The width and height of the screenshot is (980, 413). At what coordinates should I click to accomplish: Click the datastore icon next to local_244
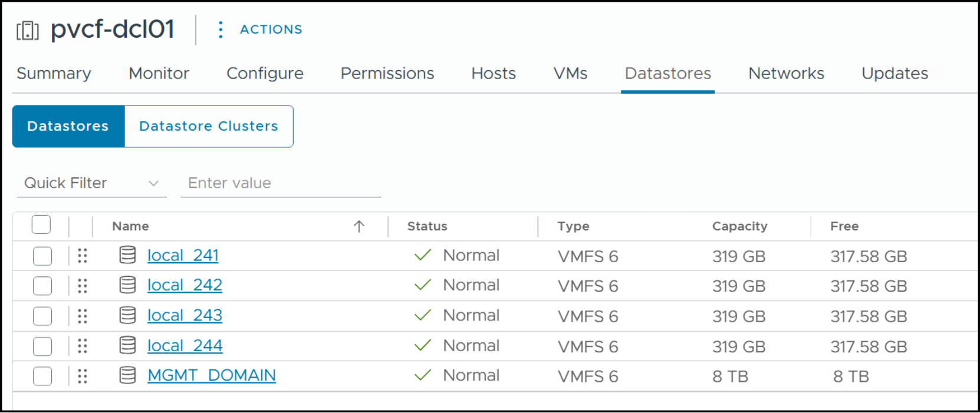click(x=128, y=345)
